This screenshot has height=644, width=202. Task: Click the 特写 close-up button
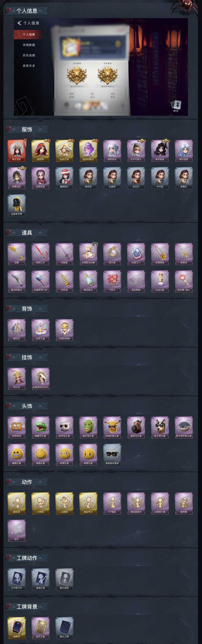click(x=176, y=106)
